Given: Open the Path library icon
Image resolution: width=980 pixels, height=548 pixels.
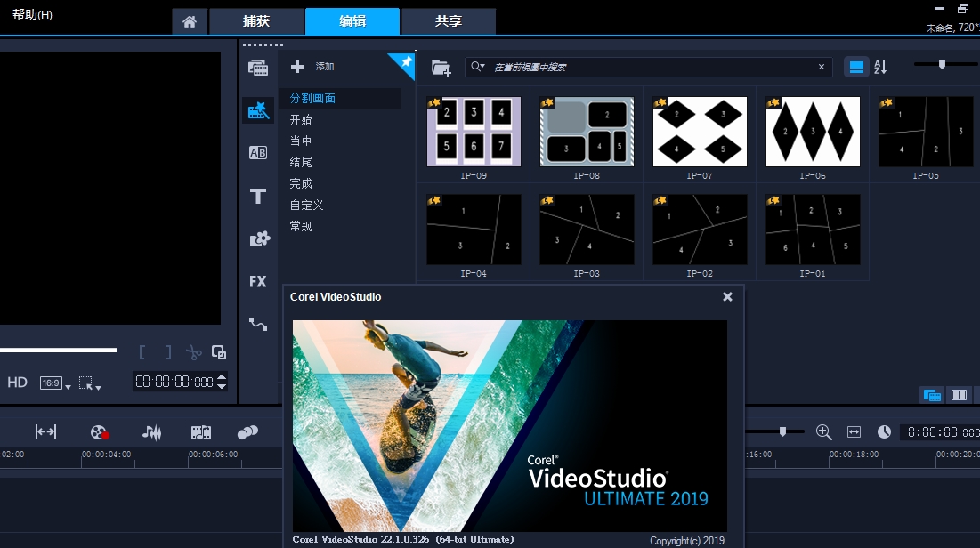Looking at the screenshot, I should pyautogui.click(x=258, y=325).
